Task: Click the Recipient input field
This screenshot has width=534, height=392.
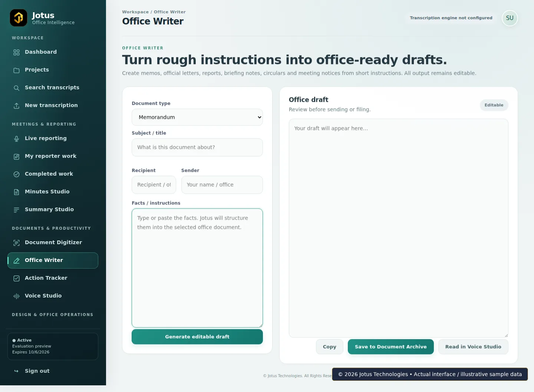Action: tap(154, 185)
